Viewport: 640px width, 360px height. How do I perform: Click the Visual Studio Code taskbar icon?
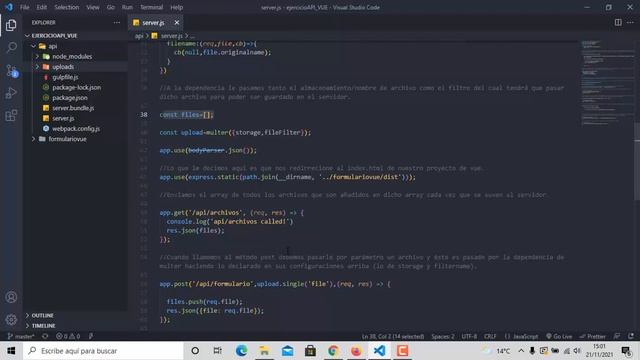[x=379, y=351]
